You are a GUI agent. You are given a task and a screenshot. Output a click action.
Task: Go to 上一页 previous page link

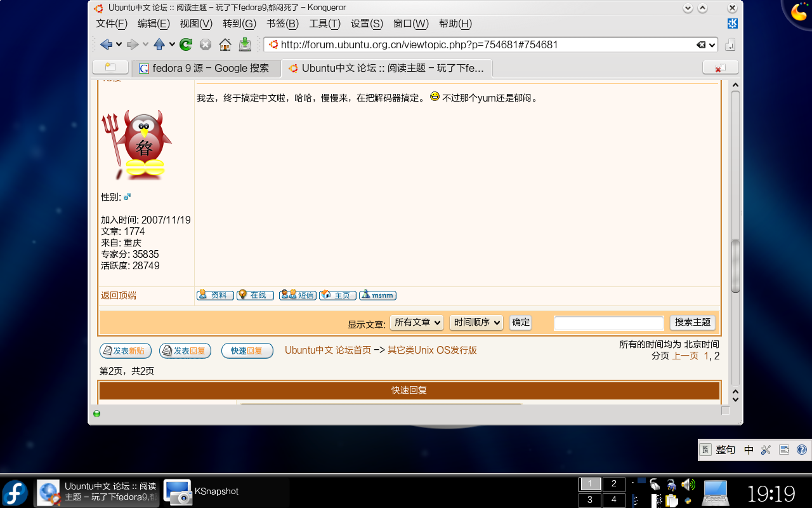[685, 356]
